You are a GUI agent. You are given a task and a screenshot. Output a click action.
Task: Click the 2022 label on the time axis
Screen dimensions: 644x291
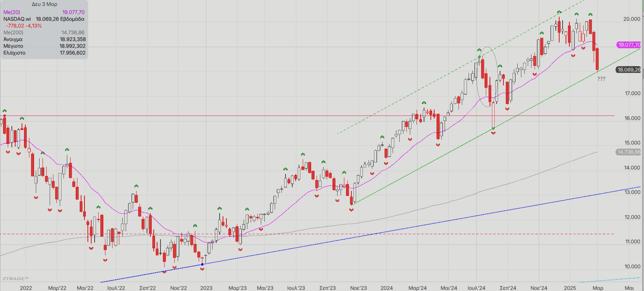coord(26,288)
